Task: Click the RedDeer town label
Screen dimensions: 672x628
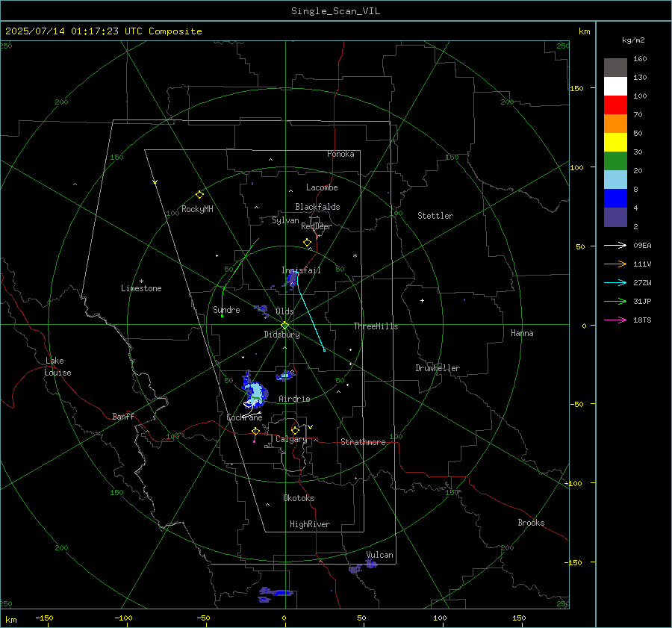Action: coord(317,226)
